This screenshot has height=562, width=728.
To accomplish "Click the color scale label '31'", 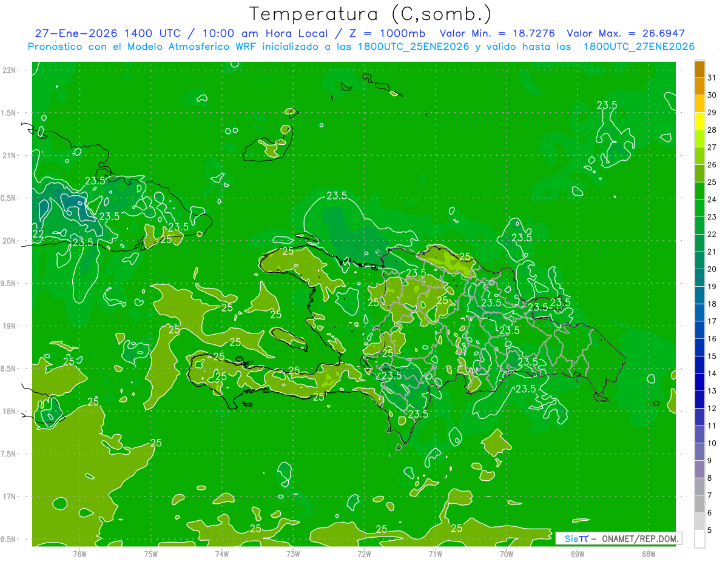I will tap(712, 78).
